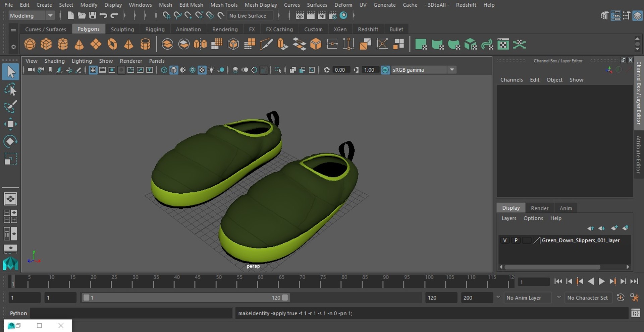Expand the shelf options gear menu

coord(13,47)
